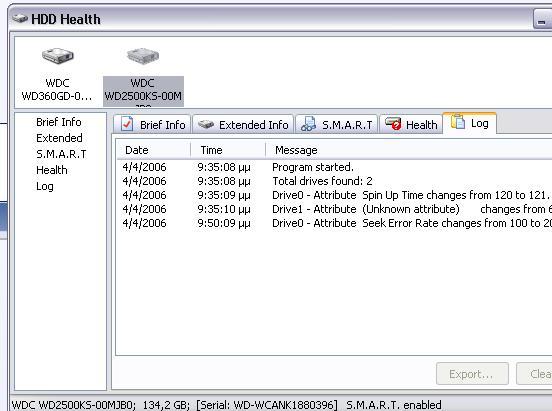Choose Log in the left sidebar
The width and height of the screenshot is (552, 411).
pyautogui.click(x=45, y=186)
